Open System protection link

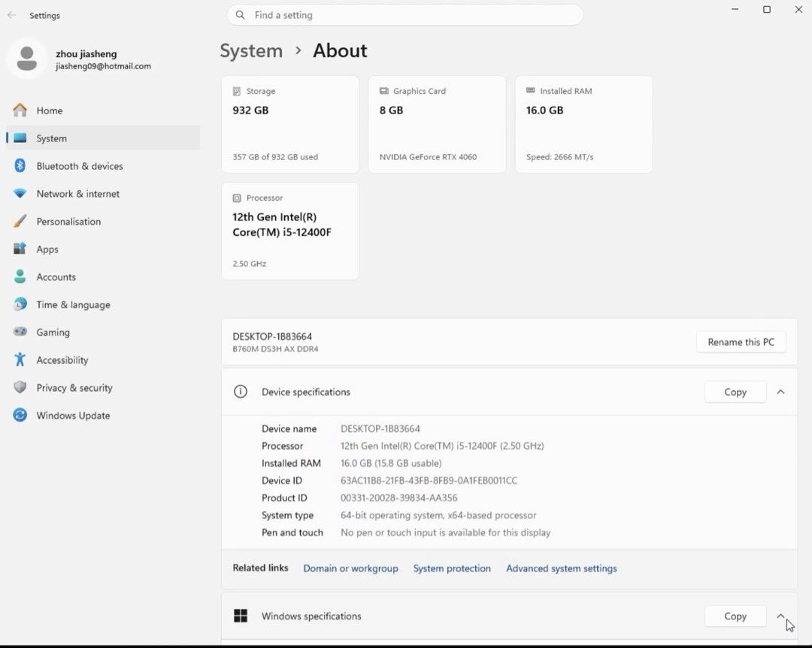452,568
